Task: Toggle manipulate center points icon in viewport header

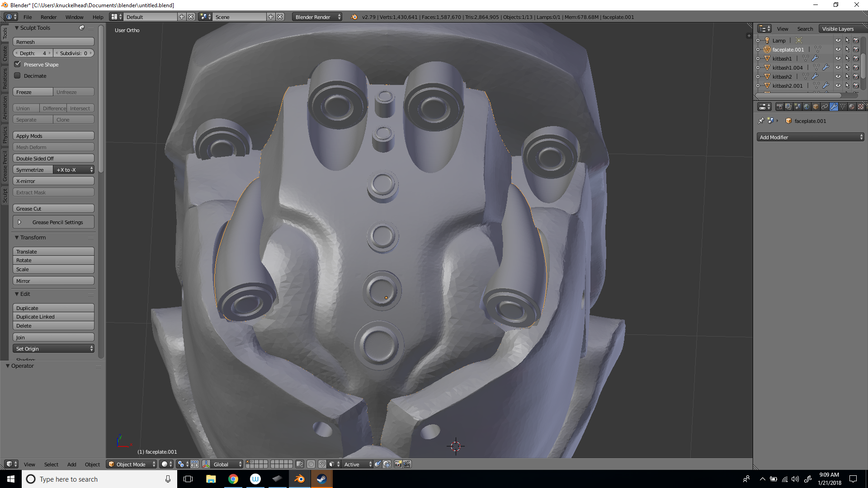Action: 194,464
